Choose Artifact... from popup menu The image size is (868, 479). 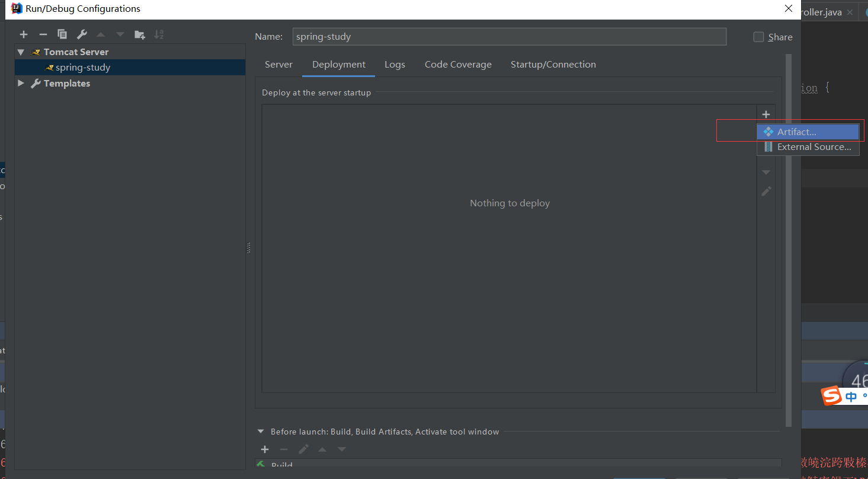coord(808,132)
